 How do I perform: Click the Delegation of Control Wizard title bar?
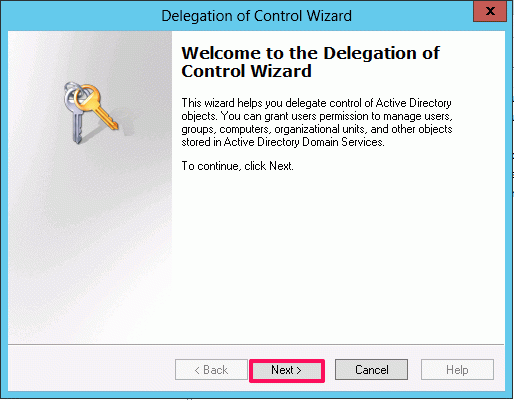tap(256, 16)
